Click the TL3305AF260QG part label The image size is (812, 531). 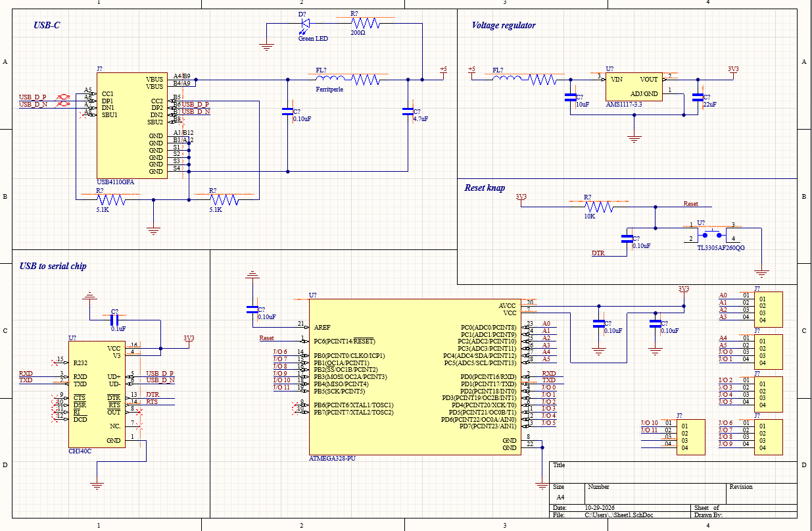click(721, 247)
